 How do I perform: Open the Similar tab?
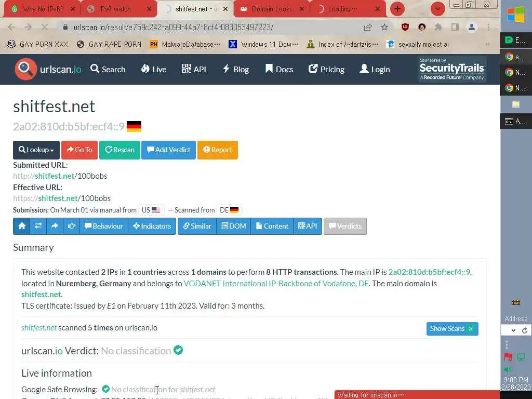click(x=197, y=226)
